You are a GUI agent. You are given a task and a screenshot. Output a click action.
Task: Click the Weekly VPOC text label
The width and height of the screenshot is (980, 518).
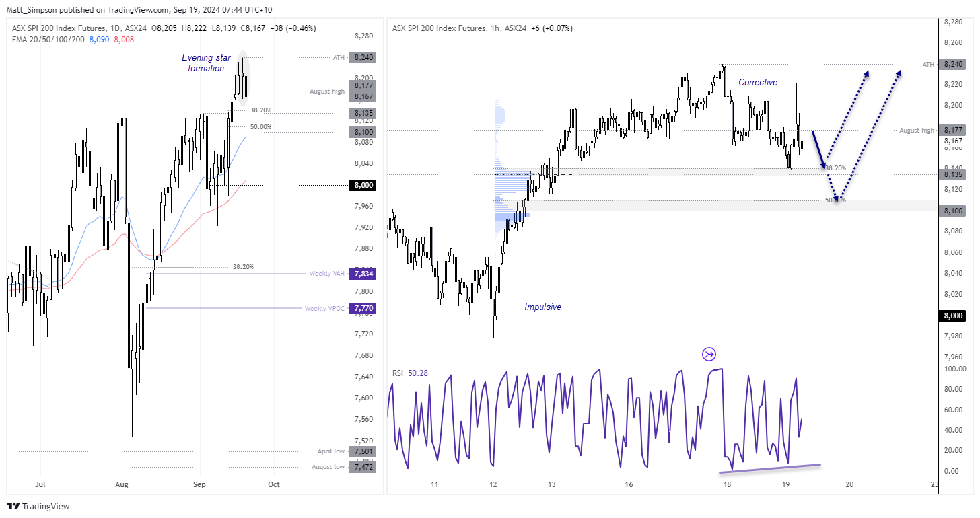(x=325, y=308)
